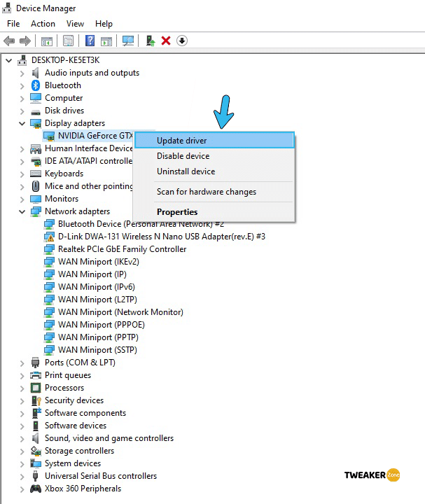The width and height of the screenshot is (425, 504).
Task: Expand the Monitors category chevron
Action: [22, 199]
